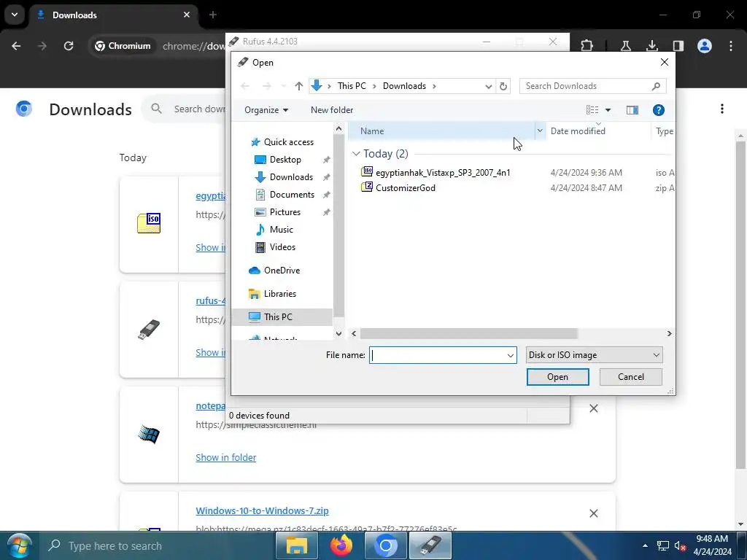Click Downloads in the address breadcrumb
Viewport: 747px width, 560px height.
point(404,86)
